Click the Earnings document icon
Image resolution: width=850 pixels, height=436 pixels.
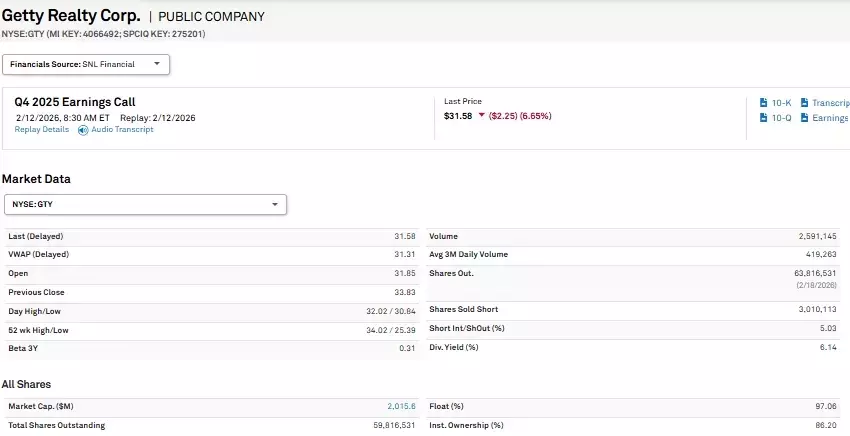click(x=804, y=118)
